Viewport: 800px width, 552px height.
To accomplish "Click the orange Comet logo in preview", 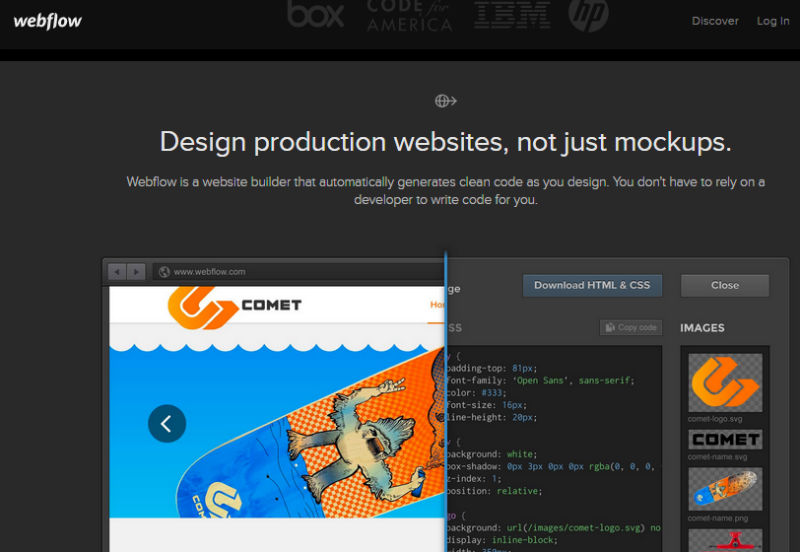I will 201,306.
